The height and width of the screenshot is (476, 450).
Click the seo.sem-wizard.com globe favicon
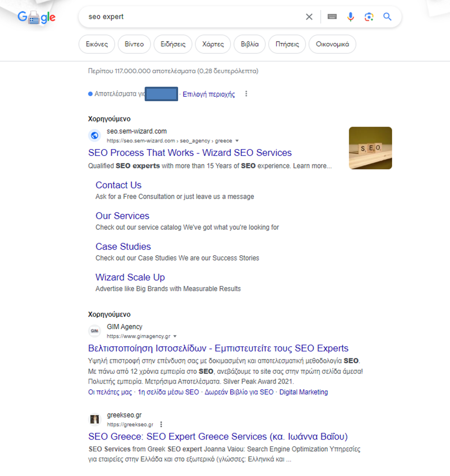[x=94, y=136]
